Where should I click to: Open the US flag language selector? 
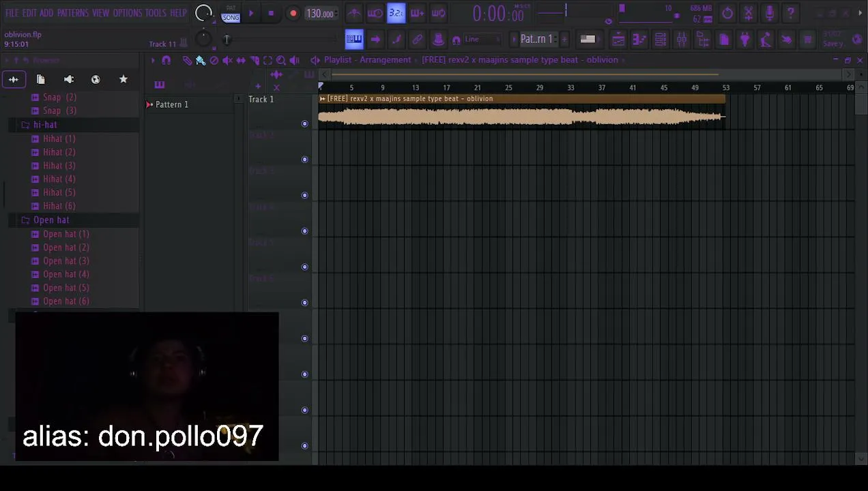pyautogui.click(x=588, y=39)
